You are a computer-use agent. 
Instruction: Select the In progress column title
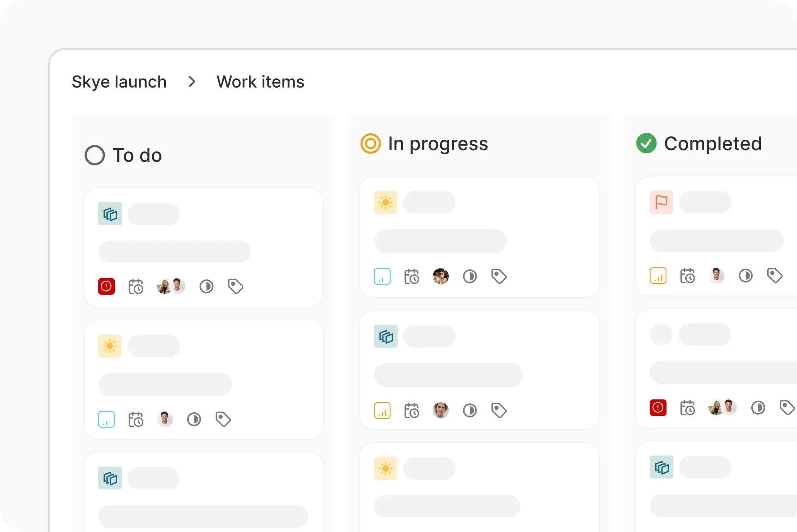(x=438, y=143)
